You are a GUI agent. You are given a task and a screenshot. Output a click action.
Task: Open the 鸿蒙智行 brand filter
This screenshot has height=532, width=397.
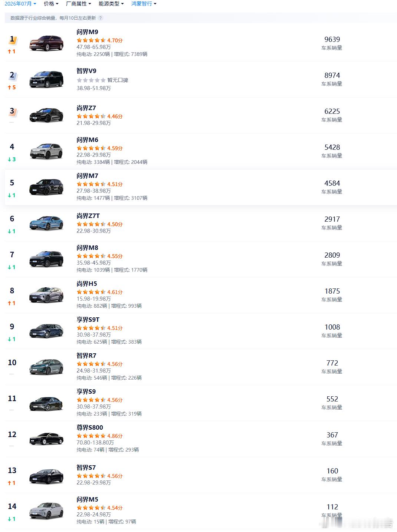[x=144, y=4]
